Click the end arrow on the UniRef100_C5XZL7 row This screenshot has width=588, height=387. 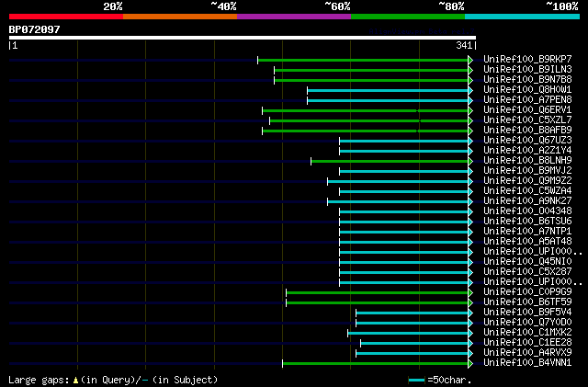pyautogui.click(x=470, y=120)
